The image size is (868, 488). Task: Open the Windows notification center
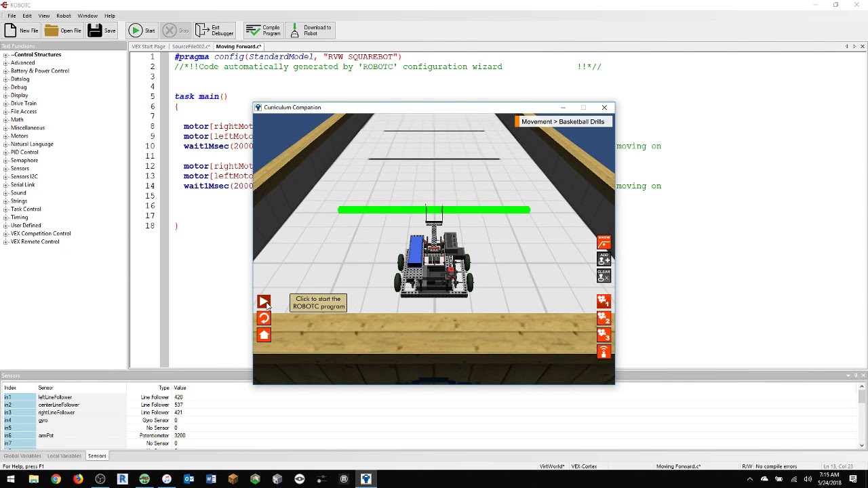(x=853, y=479)
